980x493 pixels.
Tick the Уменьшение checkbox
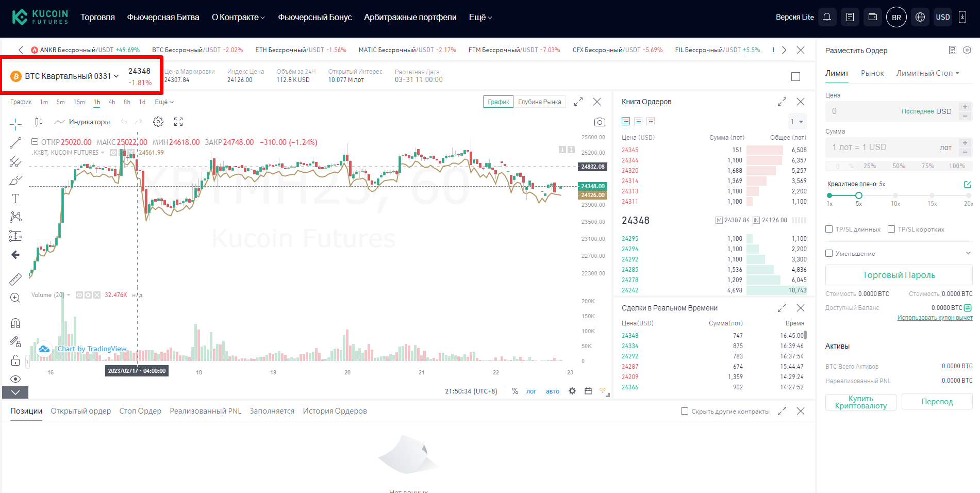(829, 253)
